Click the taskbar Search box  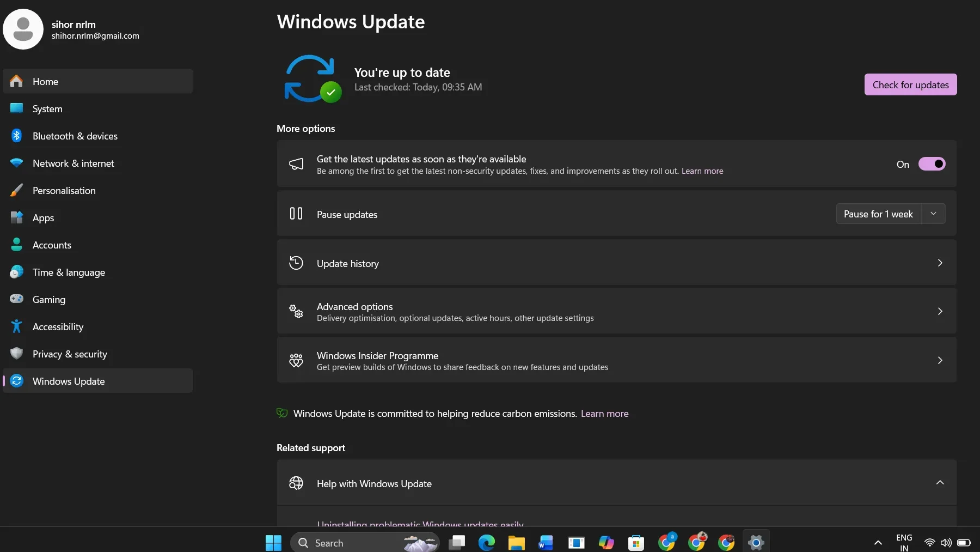tap(365, 543)
